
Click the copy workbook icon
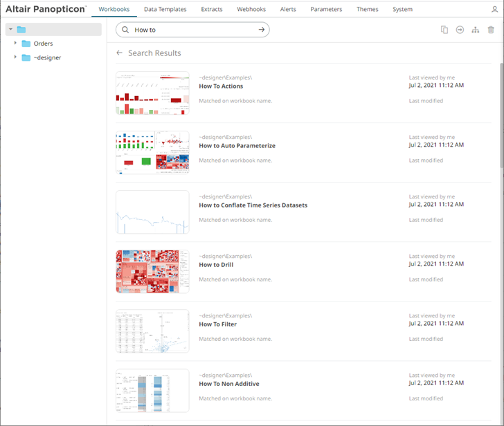[444, 30]
